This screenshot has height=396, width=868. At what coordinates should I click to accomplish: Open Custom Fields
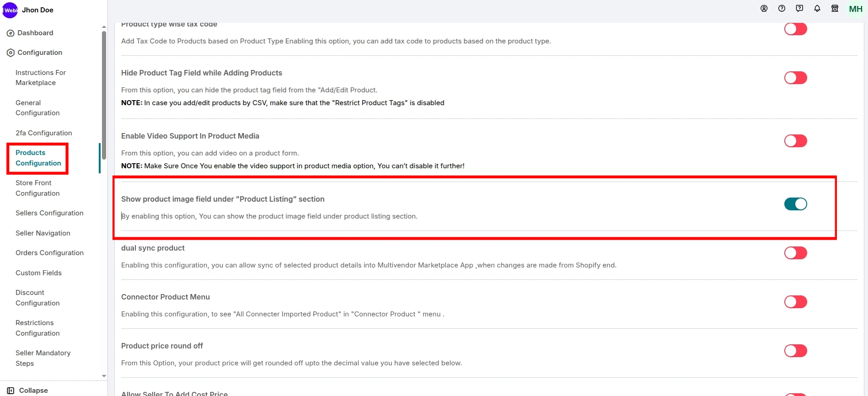38,273
